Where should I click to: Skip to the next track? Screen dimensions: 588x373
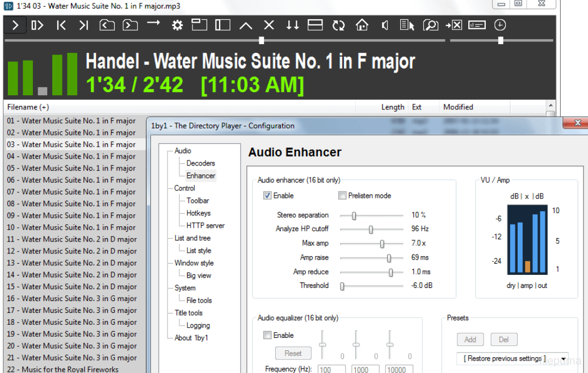coord(84,25)
